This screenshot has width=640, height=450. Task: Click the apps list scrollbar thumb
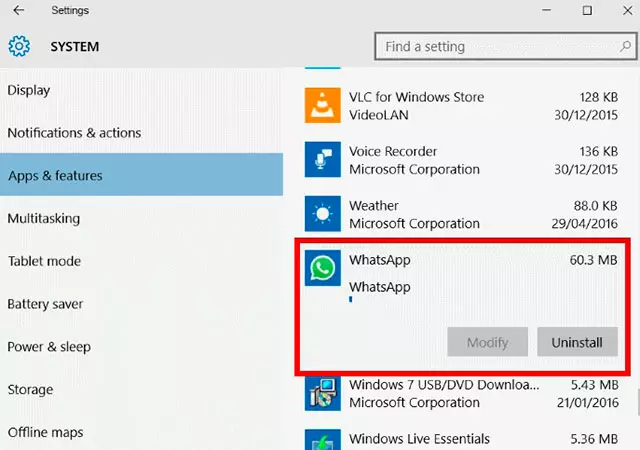pos(638,402)
